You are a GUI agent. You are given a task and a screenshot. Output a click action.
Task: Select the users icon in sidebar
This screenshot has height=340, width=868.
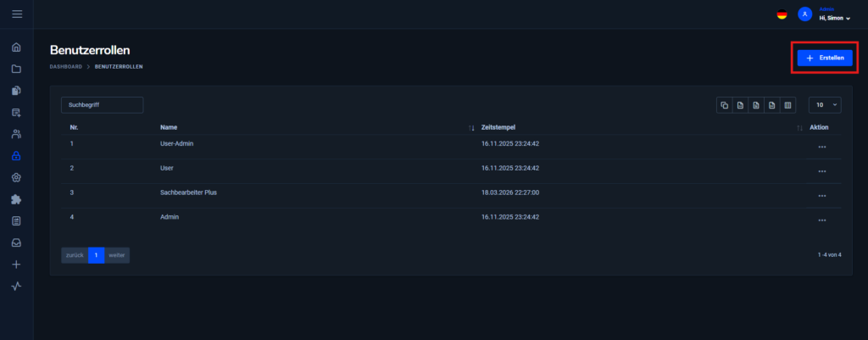(16, 134)
